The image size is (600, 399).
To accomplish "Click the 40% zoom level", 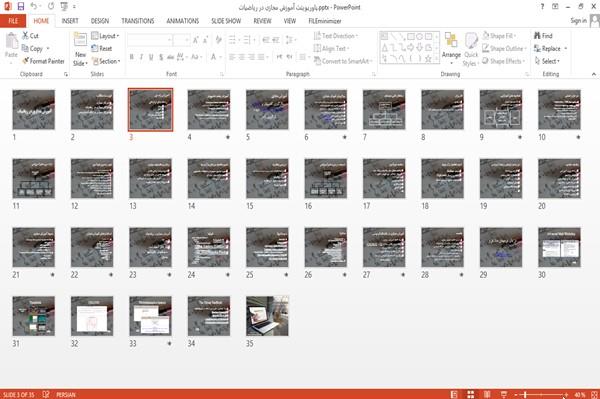I will pos(580,394).
